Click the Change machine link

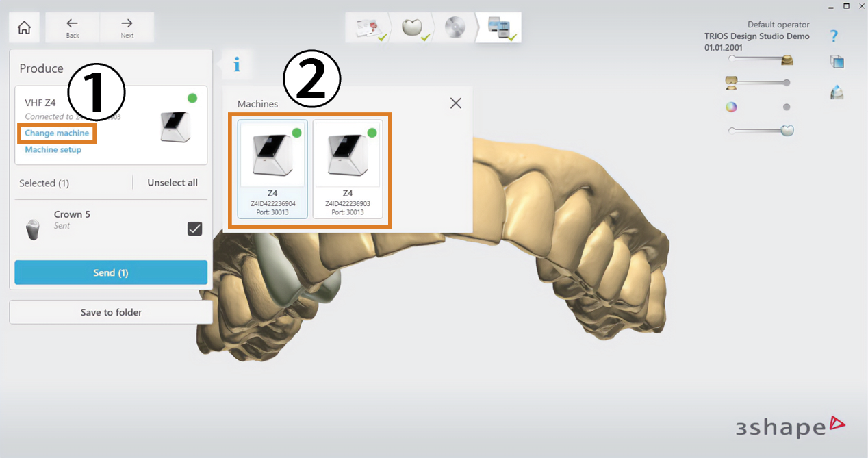(57, 133)
